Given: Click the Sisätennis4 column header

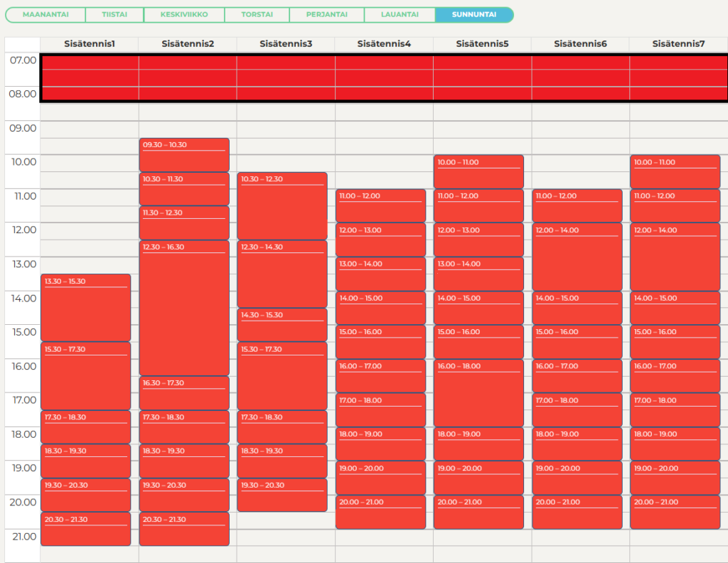Looking at the screenshot, I should [x=384, y=43].
